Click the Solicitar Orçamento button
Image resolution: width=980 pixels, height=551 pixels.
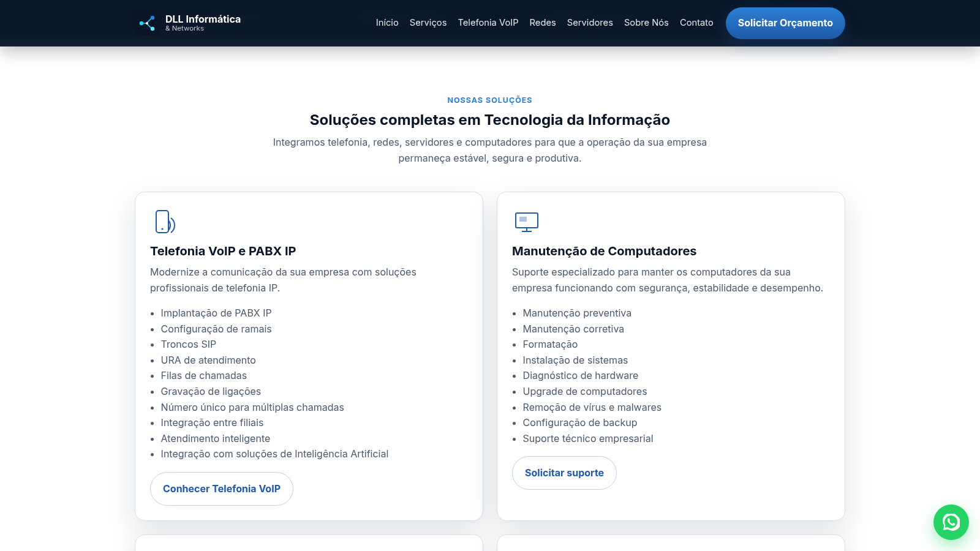tap(785, 23)
